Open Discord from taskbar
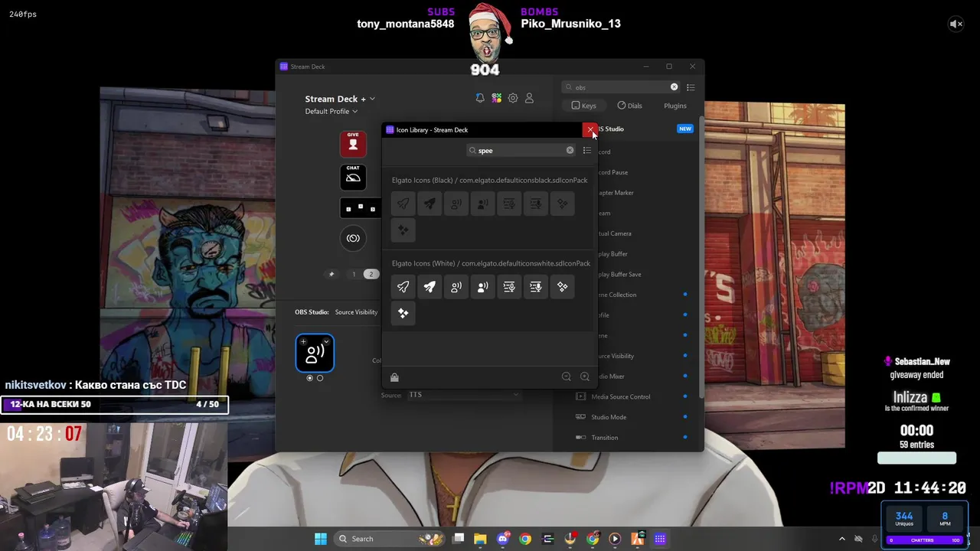980x551 pixels. pyautogui.click(x=503, y=539)
